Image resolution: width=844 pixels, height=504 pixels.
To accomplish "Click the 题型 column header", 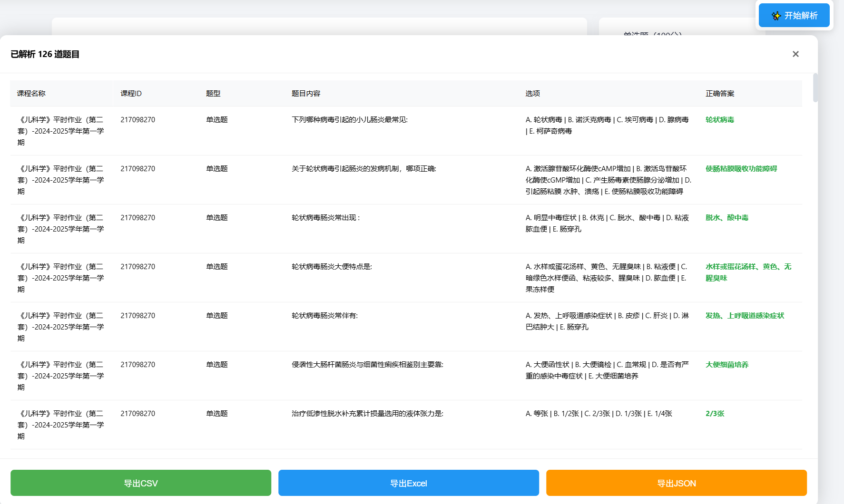I will [213, 94].
